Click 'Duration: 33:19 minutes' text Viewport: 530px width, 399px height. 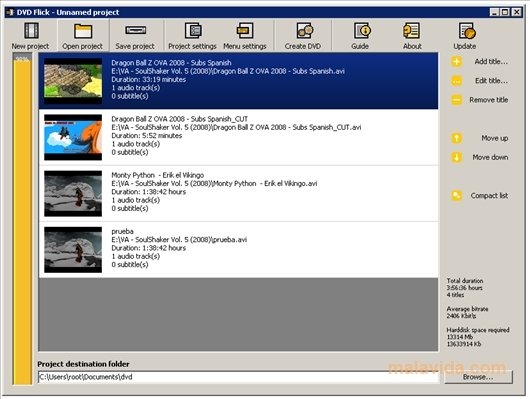149,79
